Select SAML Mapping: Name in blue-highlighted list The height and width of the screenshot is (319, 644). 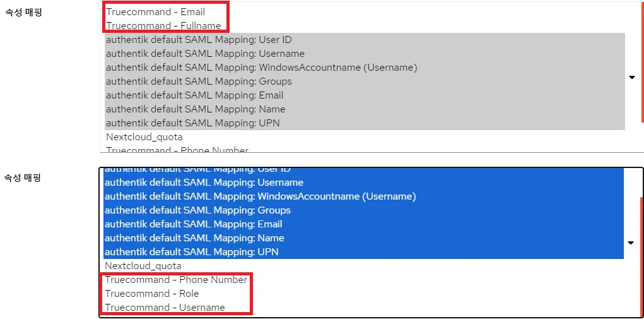pyautogui.click(x=363, y=238)
